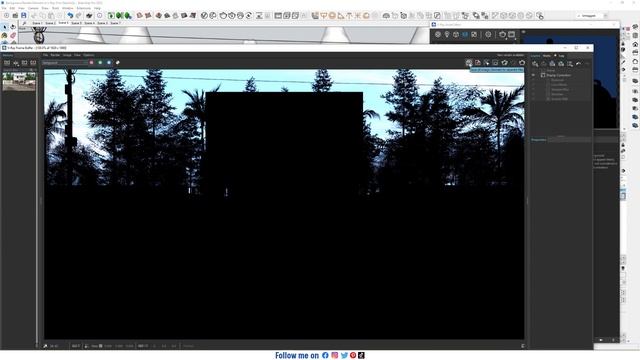Click Create Layer icon in Layers panel
Image resolution: width=640 pixels, height=360 pixels.
point(535,64)
